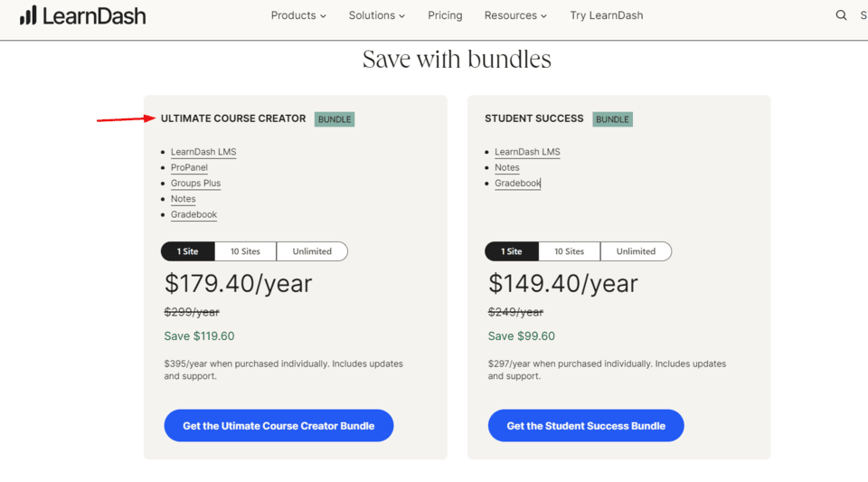Open Groups Plus link
This screenshot has width=868, height=482.
point(195,183)
